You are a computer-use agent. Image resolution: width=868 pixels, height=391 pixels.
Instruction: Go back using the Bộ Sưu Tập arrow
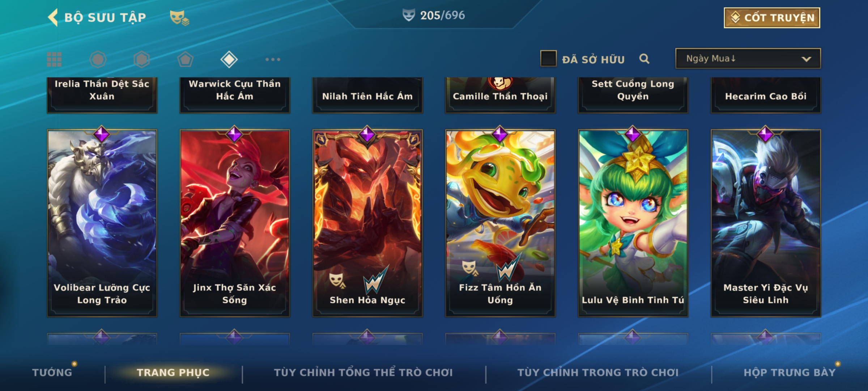click(53, 17)
